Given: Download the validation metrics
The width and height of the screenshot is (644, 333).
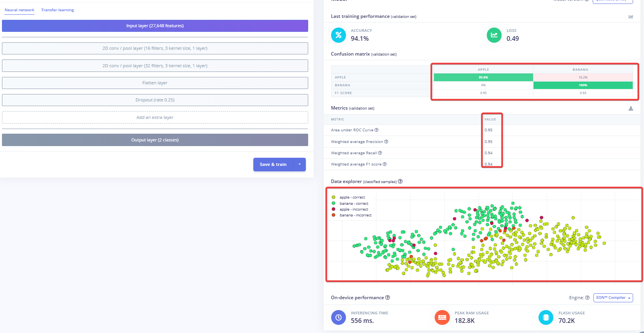Looking at the screenshot, I should (x=631, y=108).
